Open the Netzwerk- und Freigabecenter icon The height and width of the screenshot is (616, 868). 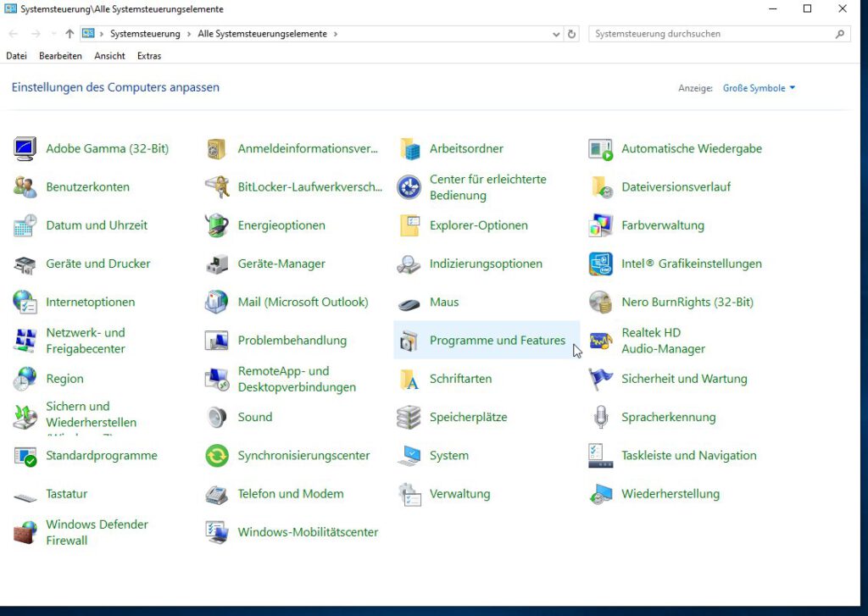tap(25, 341)
